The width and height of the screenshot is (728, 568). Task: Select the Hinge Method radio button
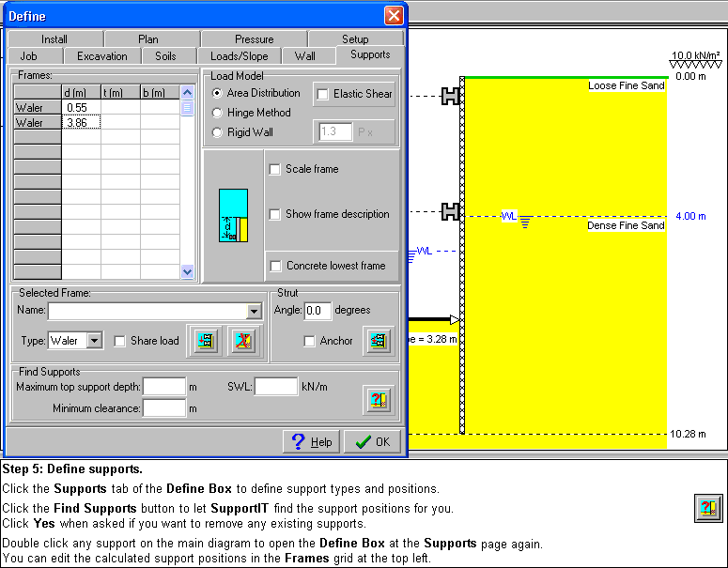pyautogui.click(x=218, y=113)
